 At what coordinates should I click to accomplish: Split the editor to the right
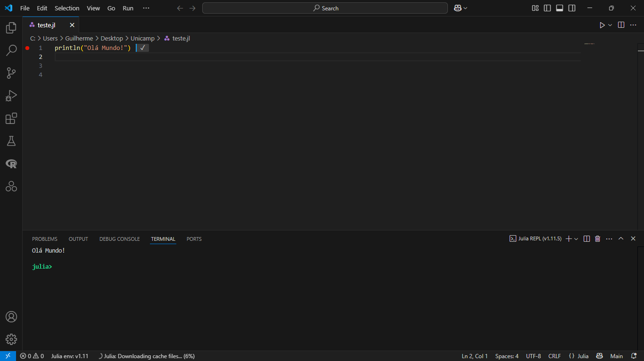pyautogui.click(x=621, y=25)
